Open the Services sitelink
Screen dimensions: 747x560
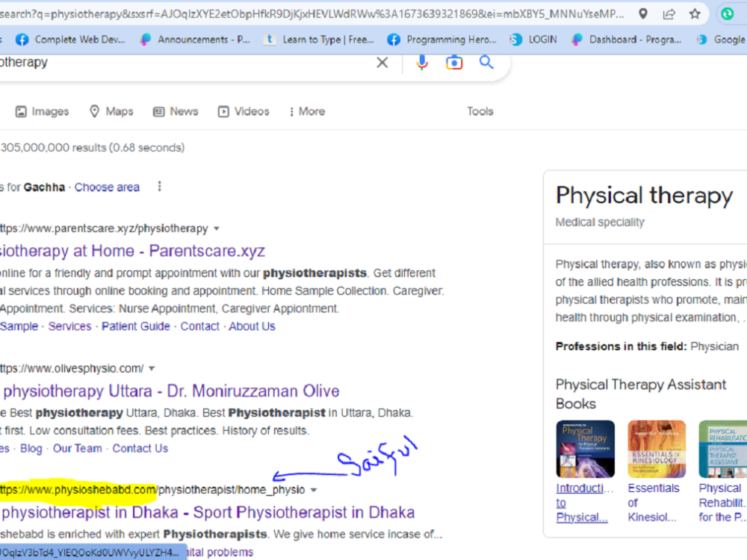tap(70, 327)
